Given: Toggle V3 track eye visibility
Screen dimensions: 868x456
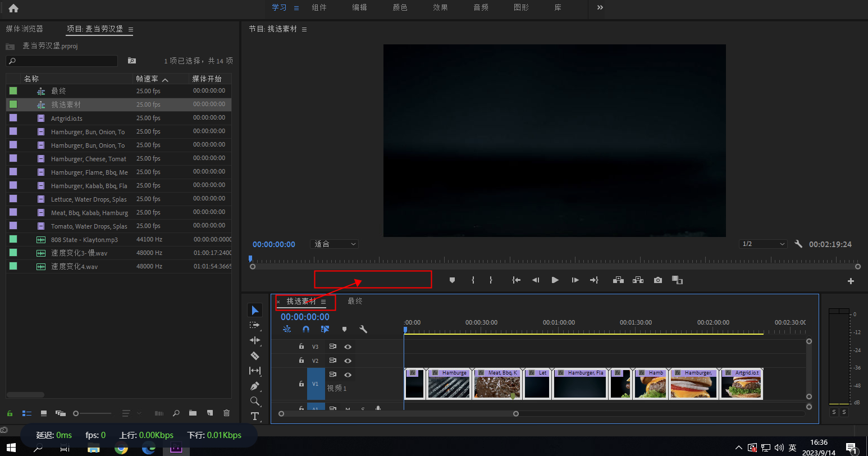Looking at the screenshot, I should click(x=348, y=347).
